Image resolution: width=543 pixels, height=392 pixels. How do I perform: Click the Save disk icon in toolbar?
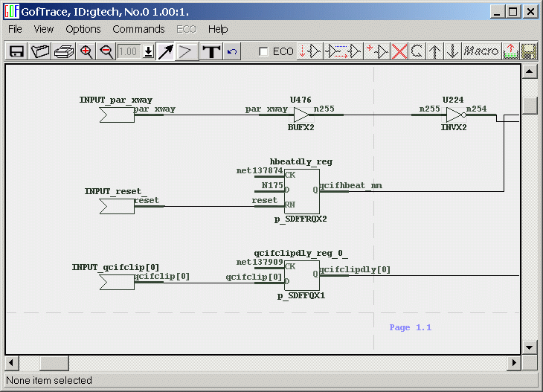coord(16,51)
